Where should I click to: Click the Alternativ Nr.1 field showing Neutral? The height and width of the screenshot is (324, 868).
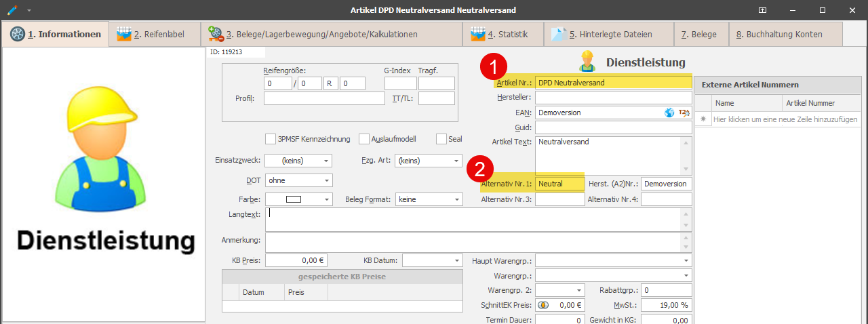[x=559, y=184]
